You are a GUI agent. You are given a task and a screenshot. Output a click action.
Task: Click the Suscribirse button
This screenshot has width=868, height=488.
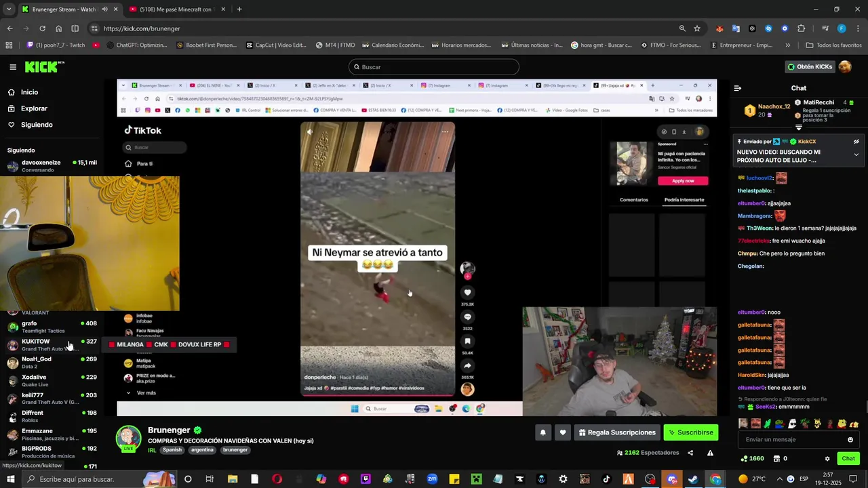click(x=690, y=432)
